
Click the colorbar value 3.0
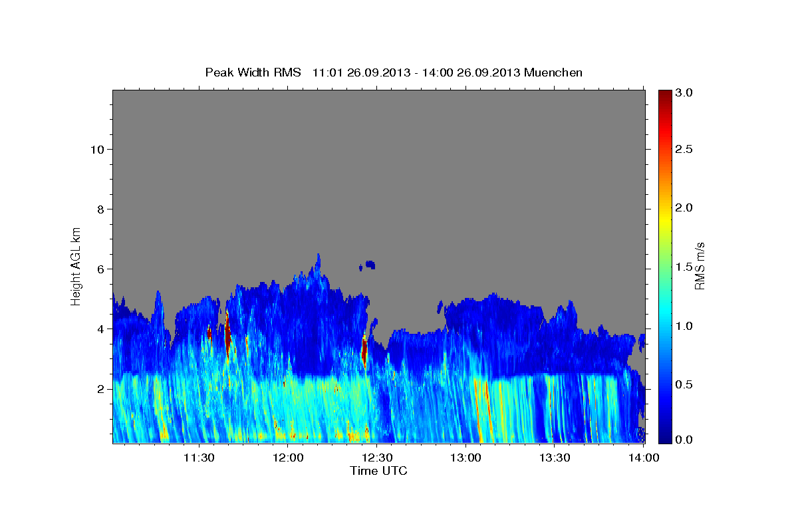pos(686,92)
